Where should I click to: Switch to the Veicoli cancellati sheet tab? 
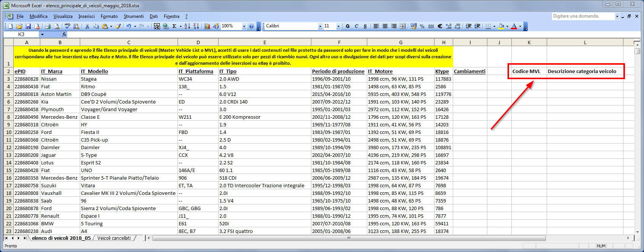click(114, 238)
